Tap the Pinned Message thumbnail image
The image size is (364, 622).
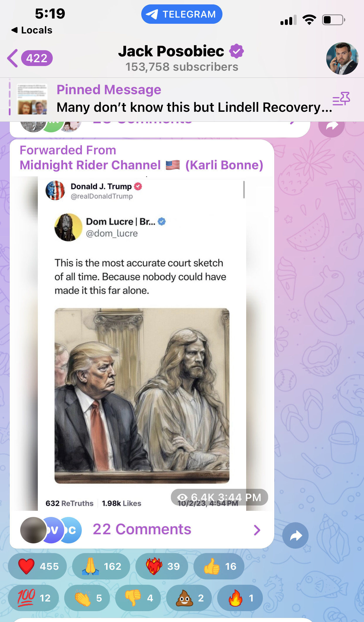point(32,99)
